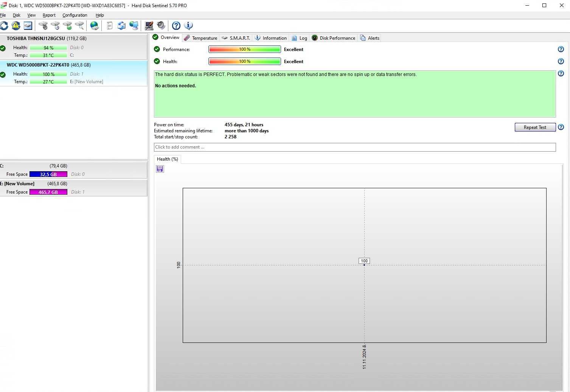Click the text report document toolbar icon
This screenshot has width=570, height=392.
pos(110,25)
